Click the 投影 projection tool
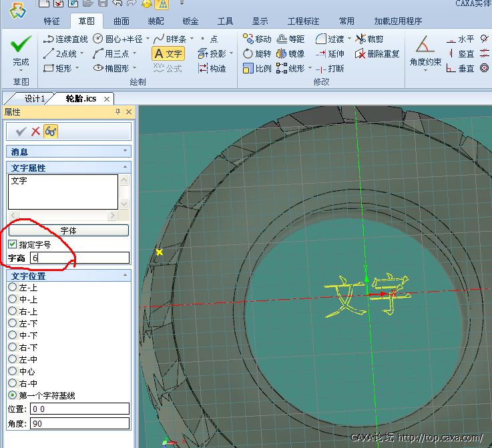 pos(212,53)
